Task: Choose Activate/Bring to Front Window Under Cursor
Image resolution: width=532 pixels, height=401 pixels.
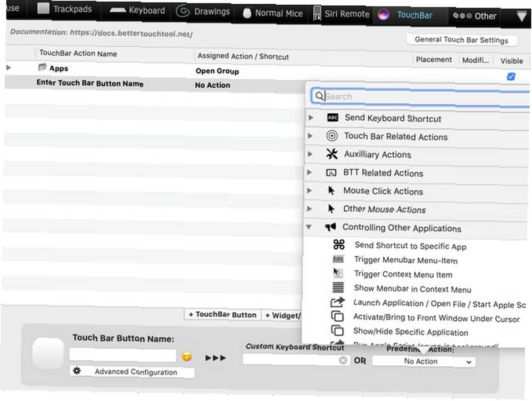Action: click(436, 318)
